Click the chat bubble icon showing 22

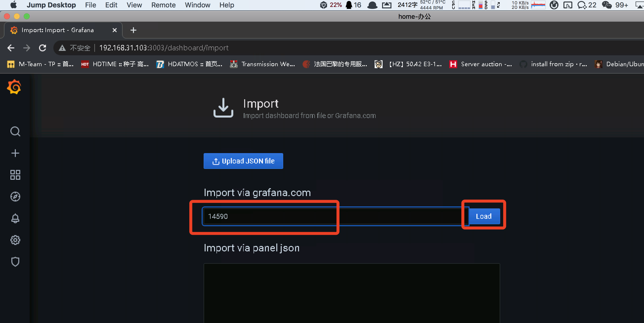(x=587, y=5)
